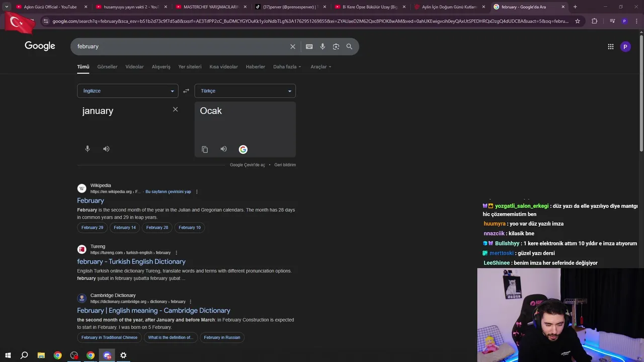The image size is (644, 362).
Task: Expand the Daha fazla menu
Action: [287, 67]
